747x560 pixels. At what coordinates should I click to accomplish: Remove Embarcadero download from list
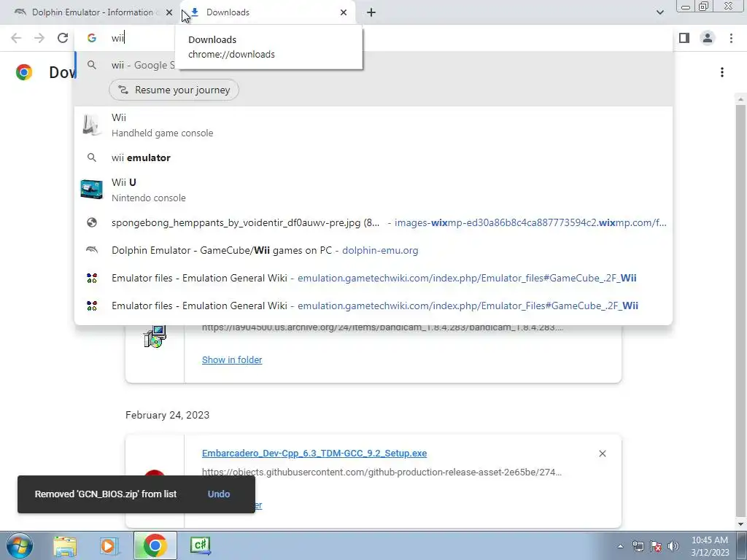pyautogui.click(x=602, y=454)
